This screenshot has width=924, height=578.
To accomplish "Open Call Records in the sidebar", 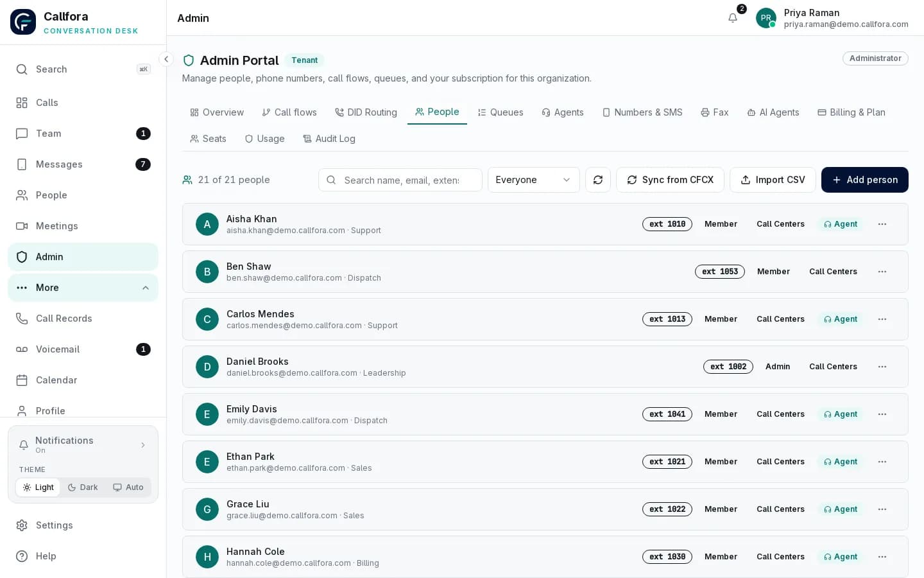I will click(x=83, y=319).
